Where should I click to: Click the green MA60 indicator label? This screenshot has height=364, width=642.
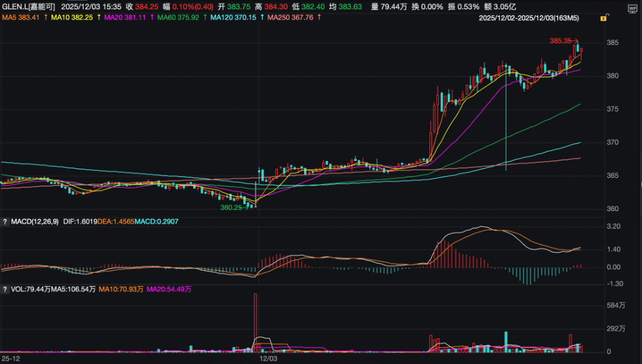click(179, 18)
